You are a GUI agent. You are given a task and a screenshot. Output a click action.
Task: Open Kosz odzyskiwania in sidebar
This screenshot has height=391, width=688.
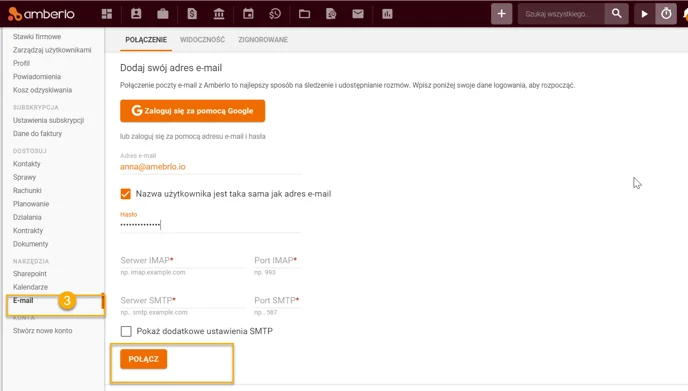click(x=42, y=90)
